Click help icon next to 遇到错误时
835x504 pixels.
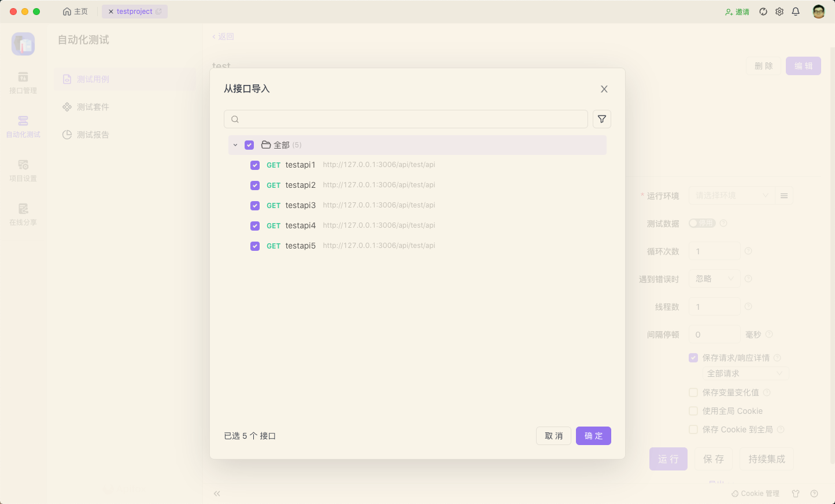[x=748, y=279]
